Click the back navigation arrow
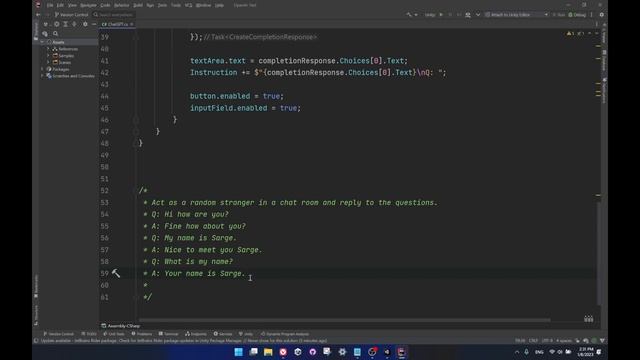The height and width of the screenshot is (360, 640). (38, 15)
